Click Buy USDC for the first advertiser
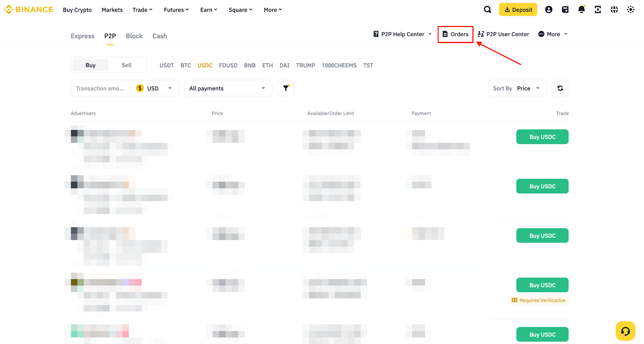 click(542, 137)
